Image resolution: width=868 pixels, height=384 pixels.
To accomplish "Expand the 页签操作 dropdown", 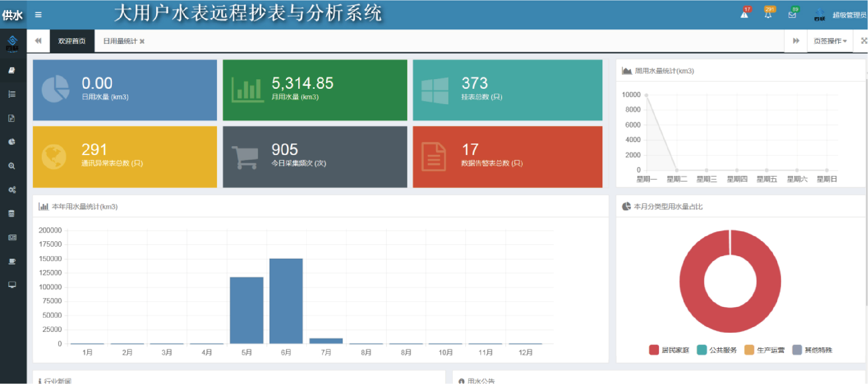I will (x=830, y=41).
